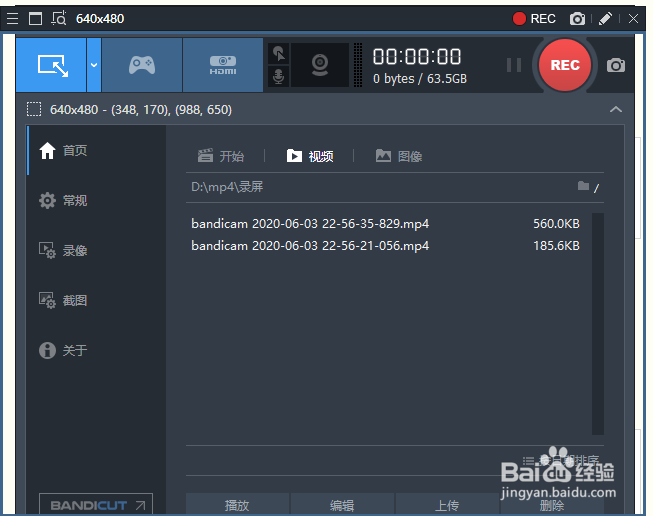Open the drawing pencil tool

coord(605,19)
